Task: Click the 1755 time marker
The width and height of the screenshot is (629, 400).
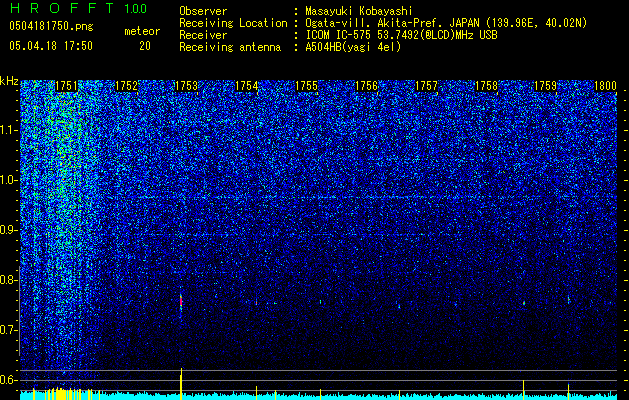Action: (x=306, y=86)
